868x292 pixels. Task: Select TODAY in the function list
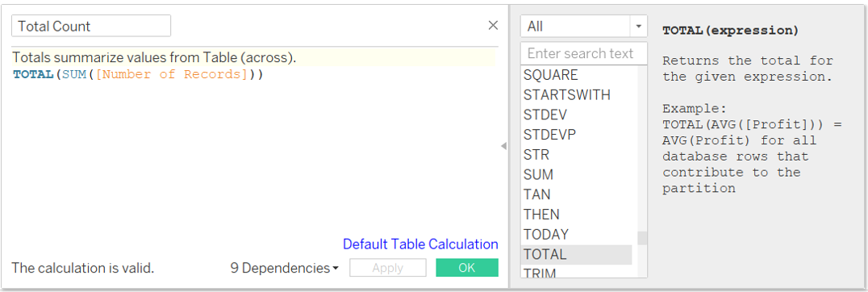click(576, 235)
